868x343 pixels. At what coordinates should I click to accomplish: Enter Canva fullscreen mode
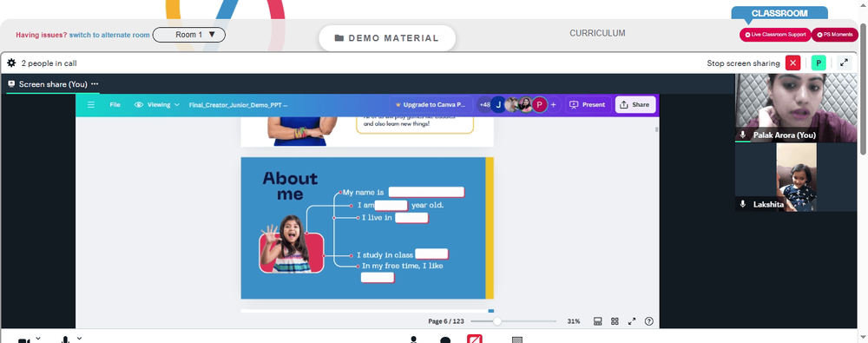pos(632,321)
